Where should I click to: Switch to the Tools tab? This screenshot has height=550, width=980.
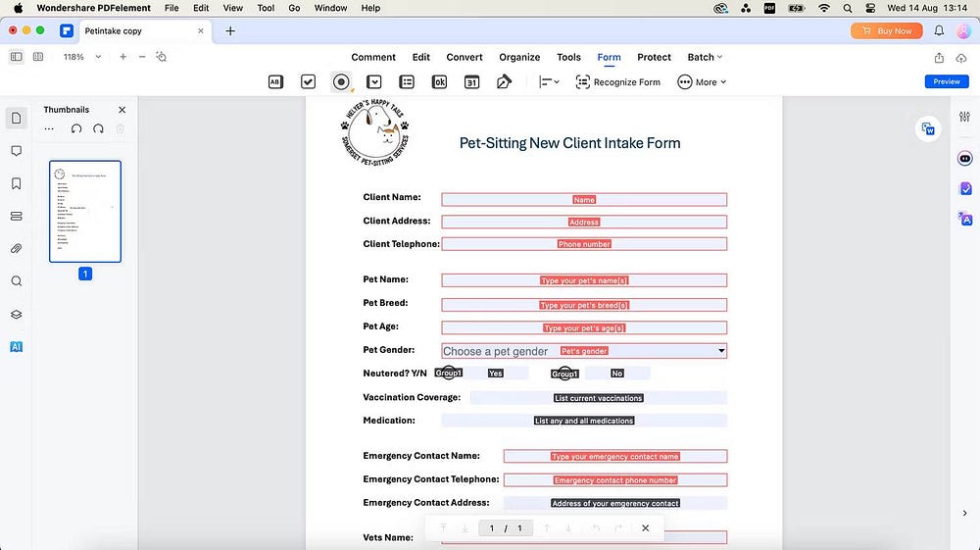[568, 57]
